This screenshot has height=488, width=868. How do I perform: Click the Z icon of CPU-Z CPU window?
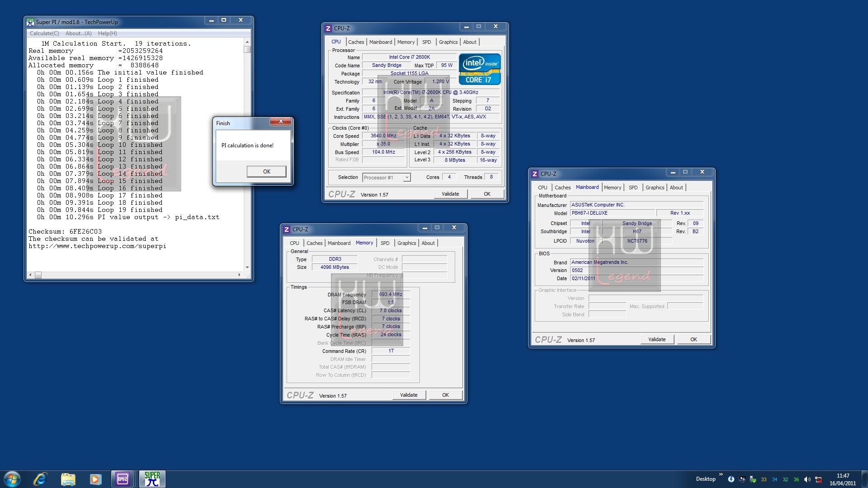tap(328, 28)
